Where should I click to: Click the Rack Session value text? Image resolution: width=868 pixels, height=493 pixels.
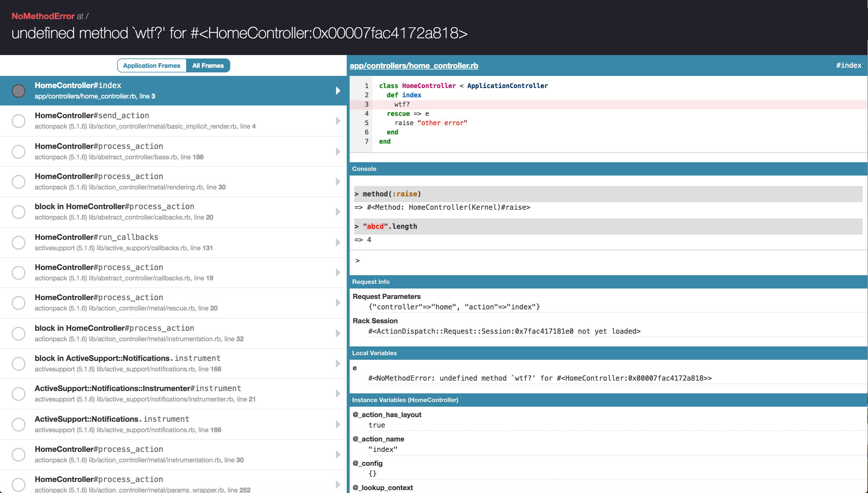click(504, 331)
